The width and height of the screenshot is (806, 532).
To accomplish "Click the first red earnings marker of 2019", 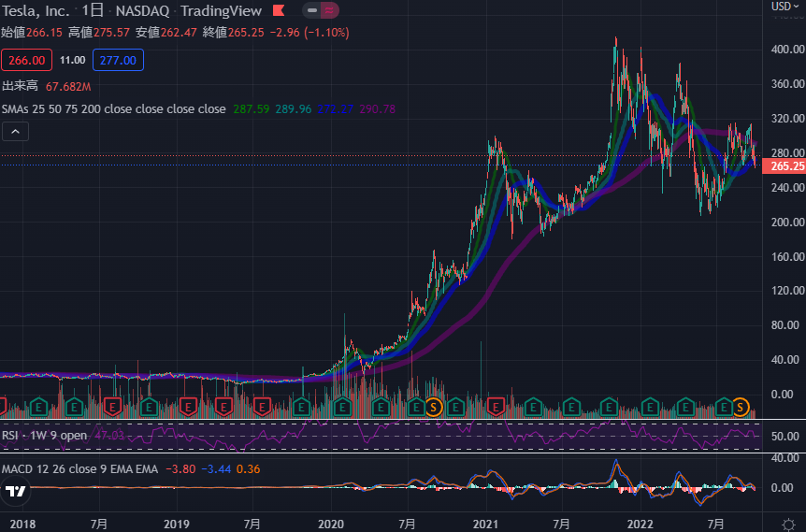I will [x=188, y=408].
